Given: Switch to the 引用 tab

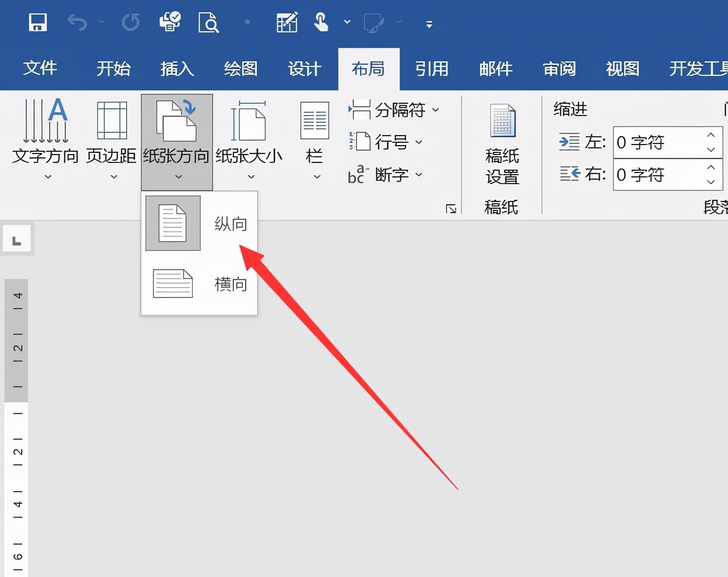Looking at the screenshot, I should 432,69.
